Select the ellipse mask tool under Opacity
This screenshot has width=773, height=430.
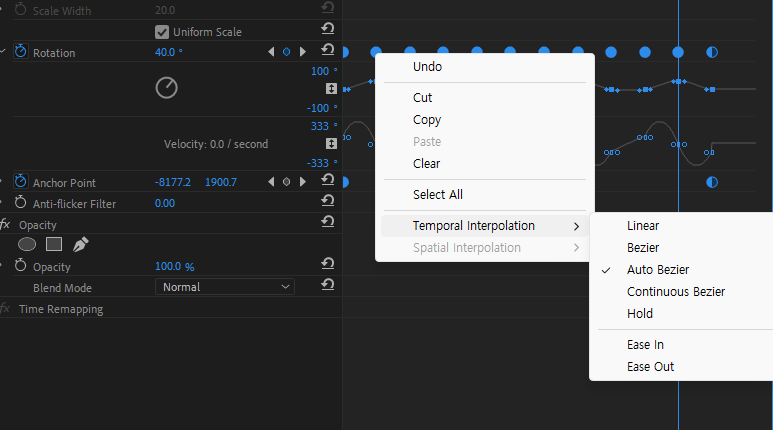[x=28, y=244]
